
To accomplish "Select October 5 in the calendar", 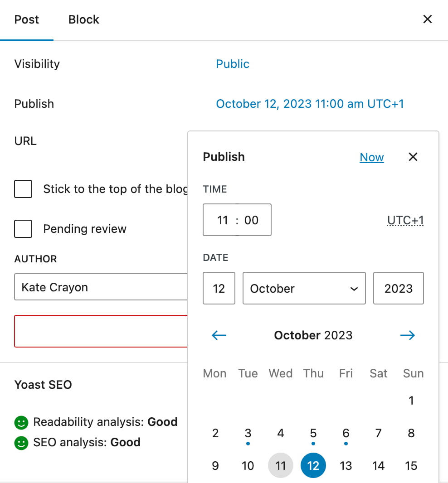I will pos(313,433).
